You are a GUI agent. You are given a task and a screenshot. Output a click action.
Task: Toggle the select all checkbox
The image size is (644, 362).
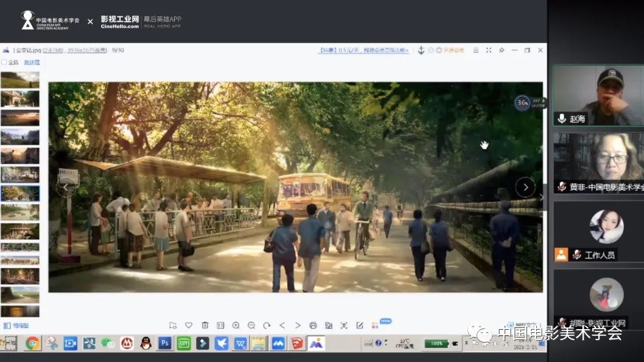(4, 62)
